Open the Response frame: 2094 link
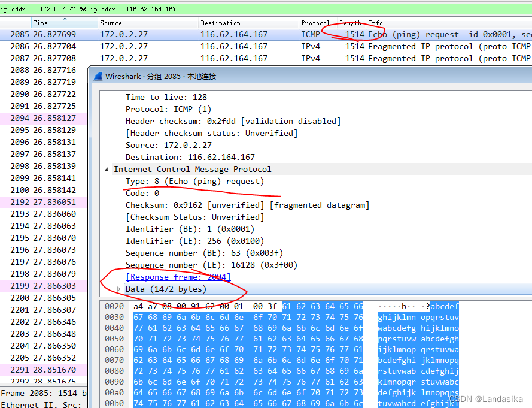Image resolution: width=532 pixels, height=408 pixels. click(178, 277)
